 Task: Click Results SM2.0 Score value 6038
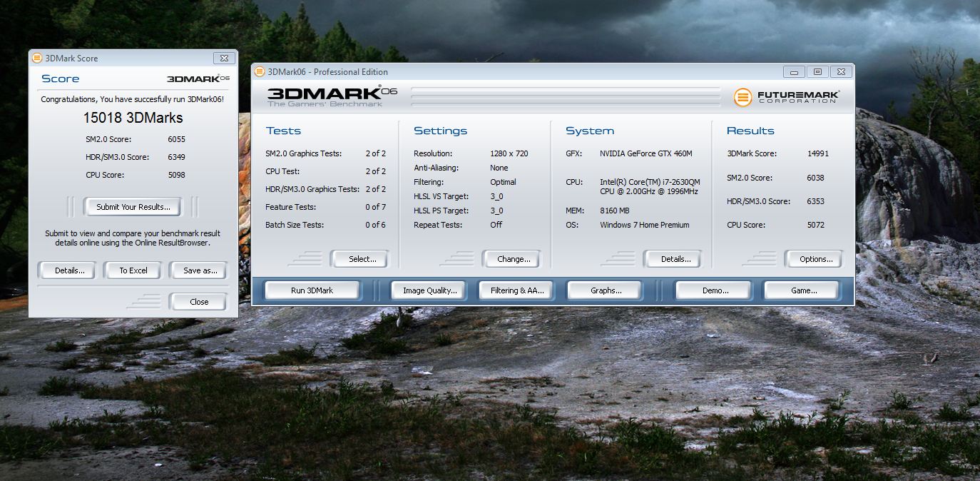pyautogui.click(x=815, y=178)
